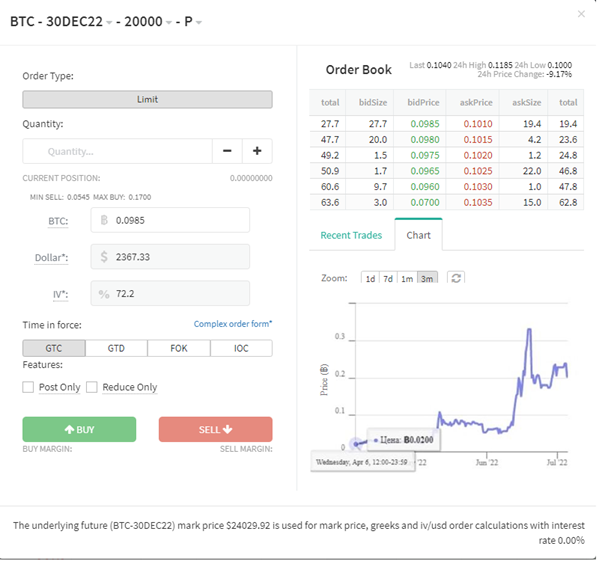Click the red SELL button

(x=216, y=429)
